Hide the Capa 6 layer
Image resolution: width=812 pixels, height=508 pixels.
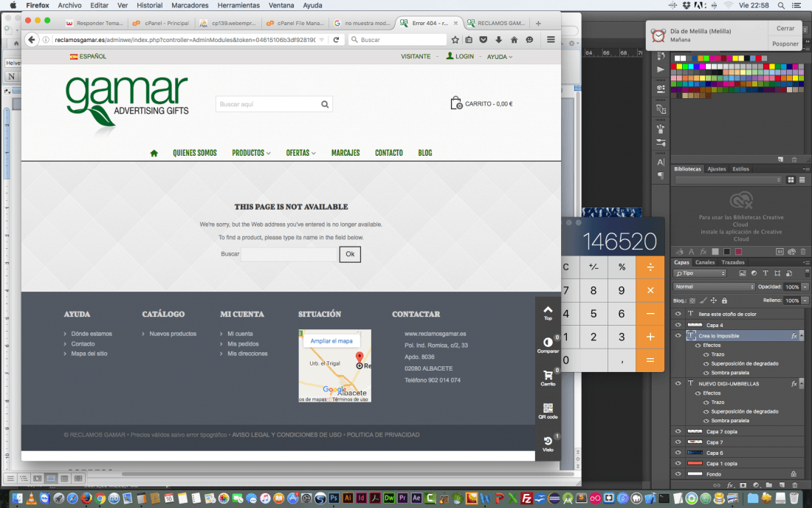(678, 453)
